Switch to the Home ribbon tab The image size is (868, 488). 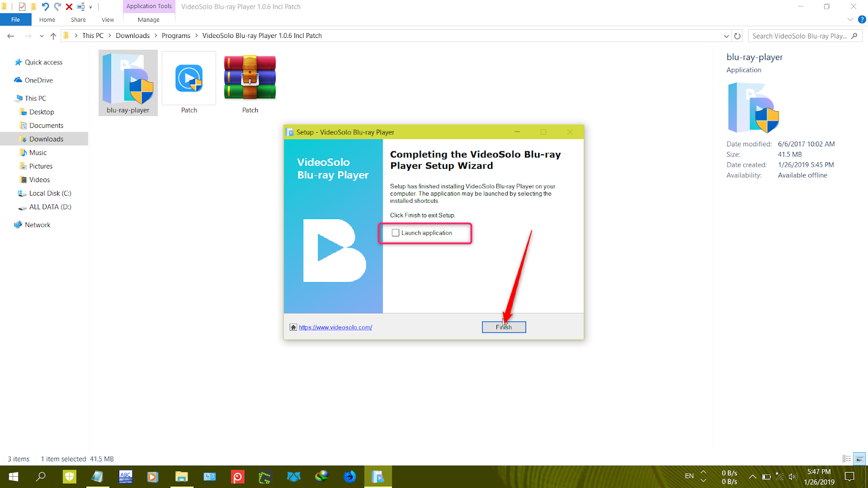47,20
